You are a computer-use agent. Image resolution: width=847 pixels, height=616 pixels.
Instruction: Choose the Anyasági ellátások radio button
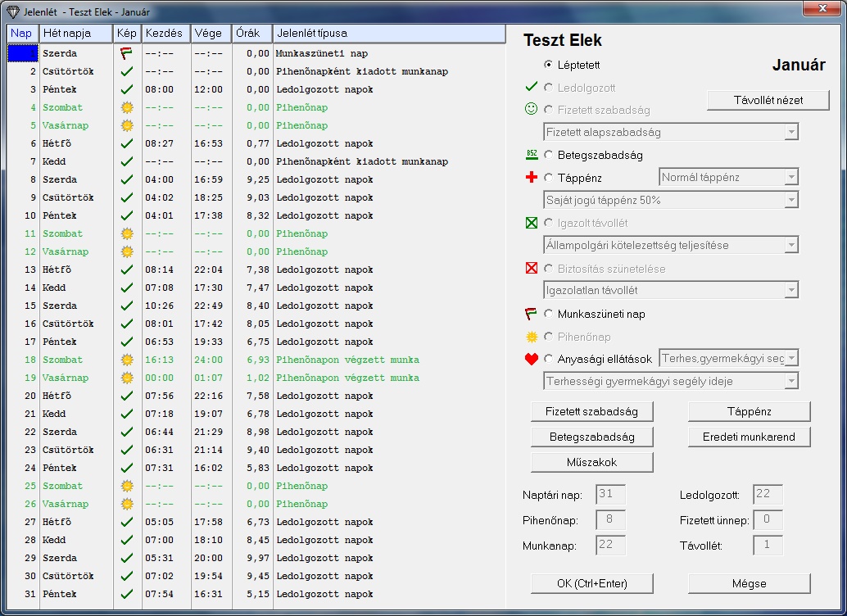549,359
